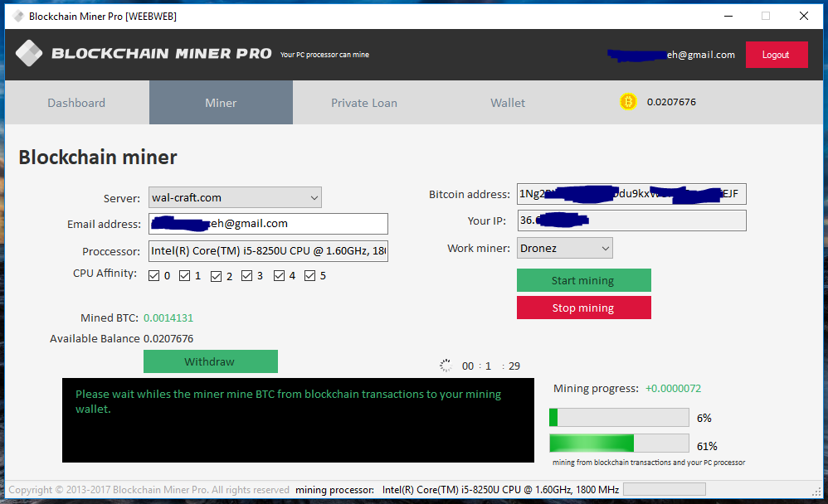The height and width of the screenshot is (504, 828).
Task: Close the Blockchain Miner Pro window
Action: 804,17
